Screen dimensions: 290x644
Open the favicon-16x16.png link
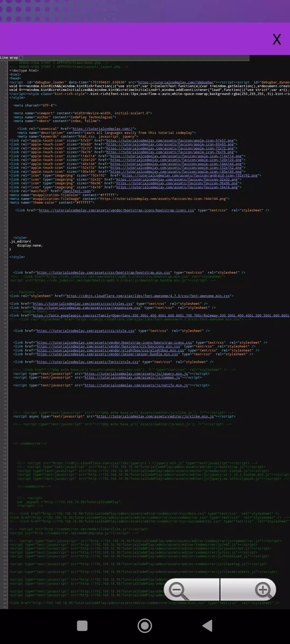click(x=177, y=187)
